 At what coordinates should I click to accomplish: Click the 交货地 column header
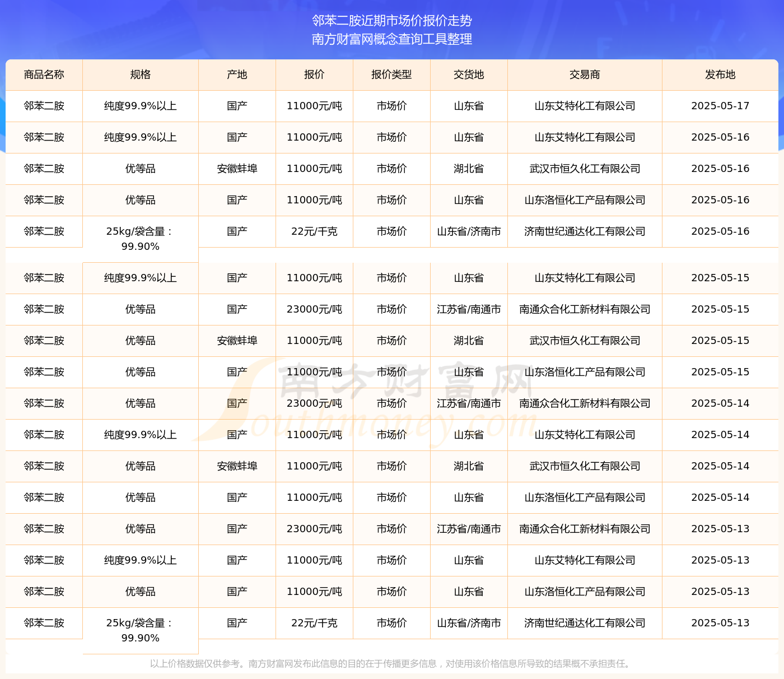469,75
